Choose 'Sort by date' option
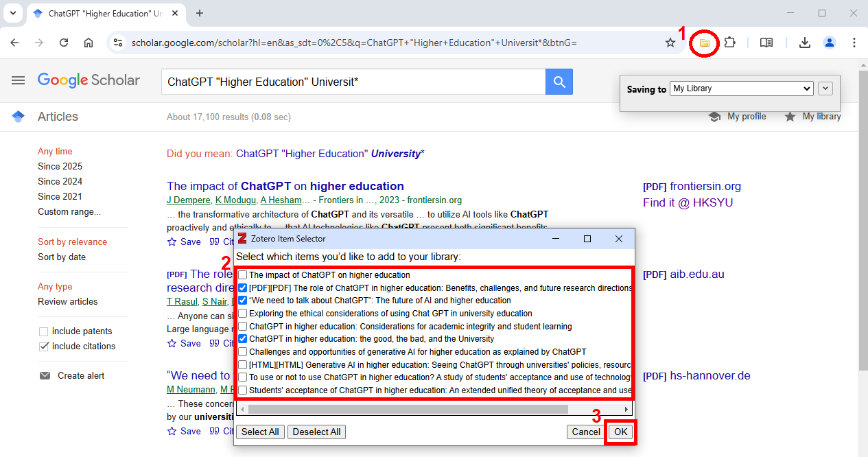Screen dimensions: 868x457 tap(62, 257)
